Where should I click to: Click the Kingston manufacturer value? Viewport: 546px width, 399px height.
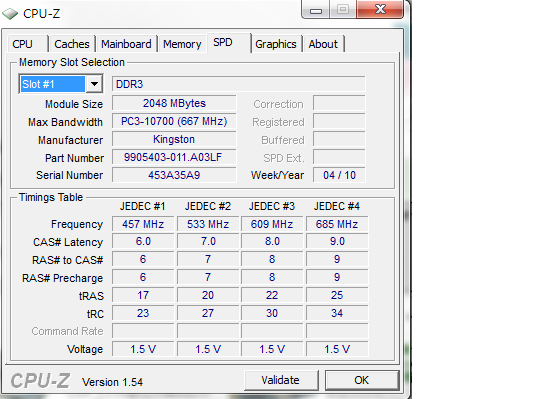click(174, 139)
